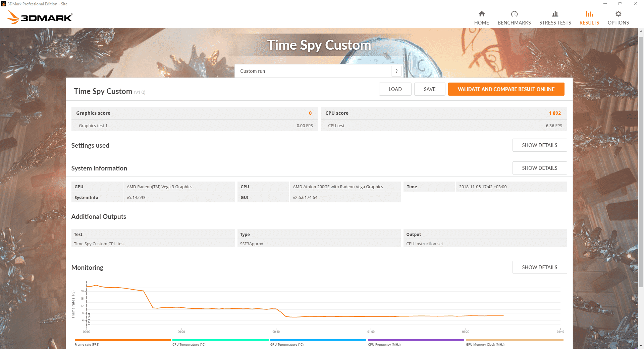Toggle the CPU Temperature legend series
644x349 pixels.
click(x=189, y=344)
